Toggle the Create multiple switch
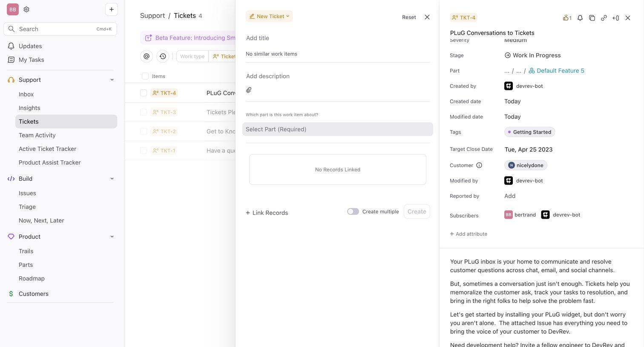The image size is (644, 347). point(353,211)
